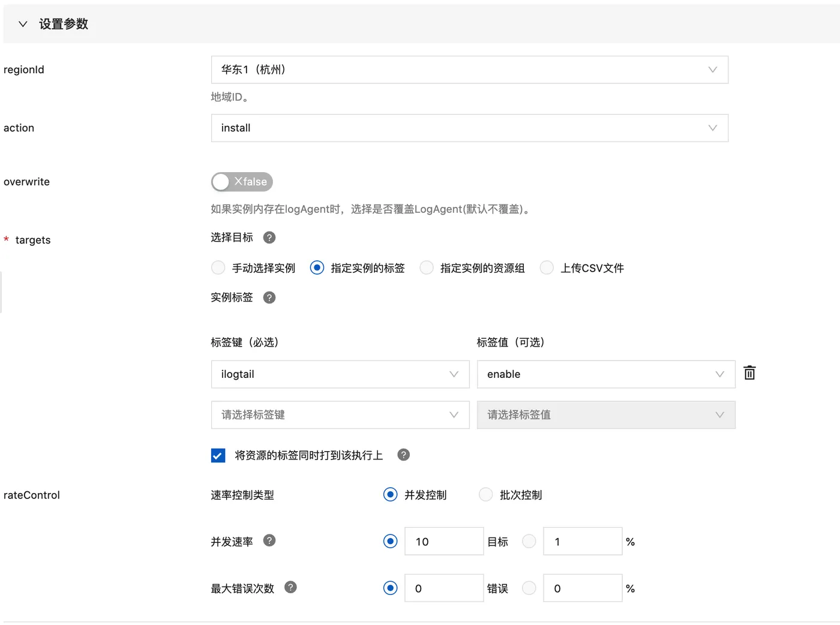Click the 速率控制类型 label
This screenshot has height=625, width=840.
(x=242, y=495)
